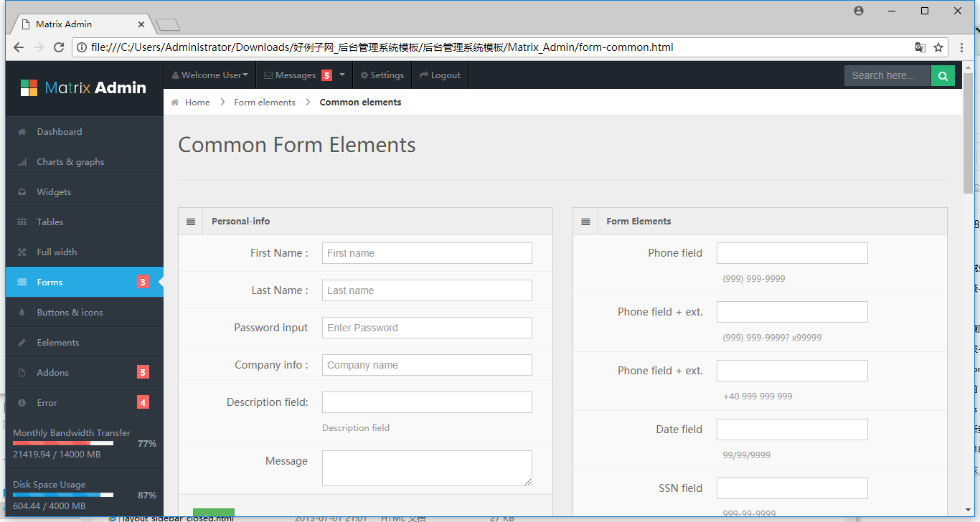Click the SSN field input
Image resolution: width=980 pixels, height=522 pixels.
(792, 488)
